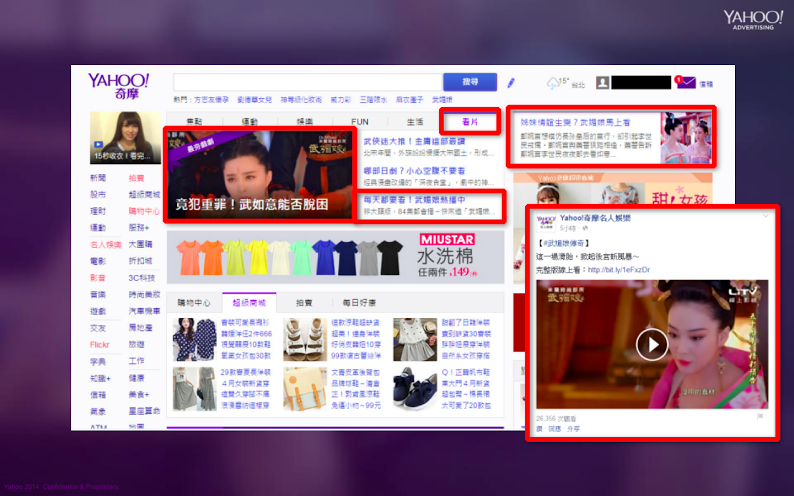Click the Yahoo!奇摩 logo
The image size is (794, 496).
pos(118,86)
